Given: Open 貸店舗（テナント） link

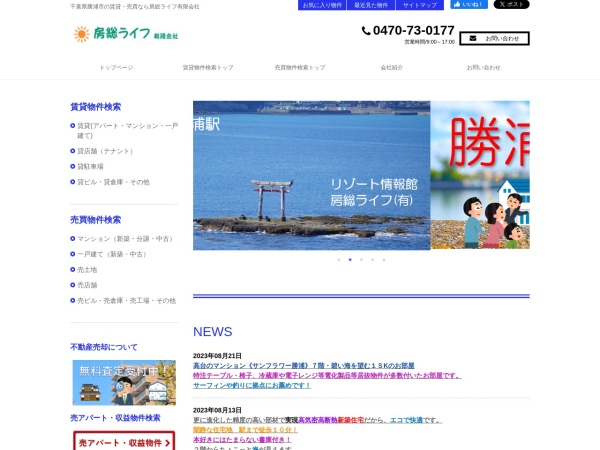Looking at the screenshot, I should click(x=105, y=151).
